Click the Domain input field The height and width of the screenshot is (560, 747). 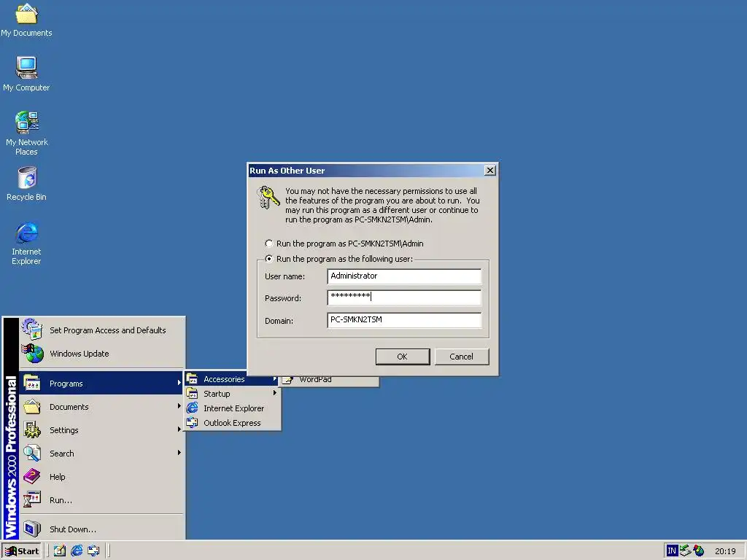tap(404, 320)
